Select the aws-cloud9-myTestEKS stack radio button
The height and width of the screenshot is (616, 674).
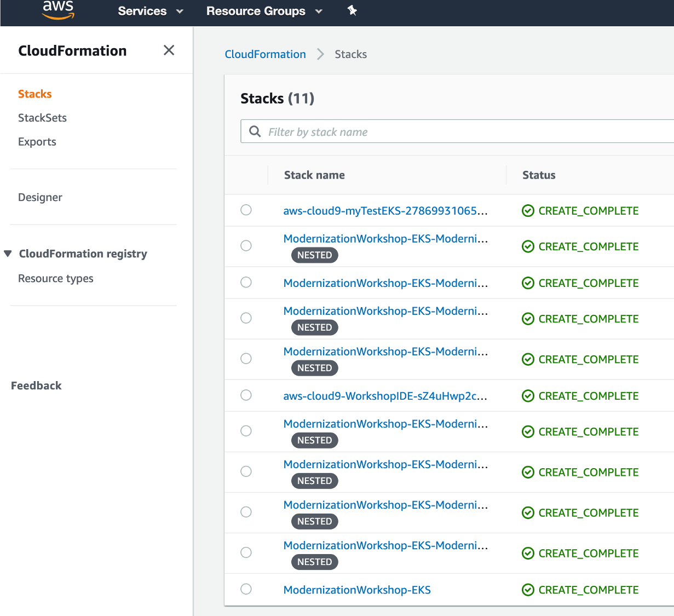tap(246, 210)
